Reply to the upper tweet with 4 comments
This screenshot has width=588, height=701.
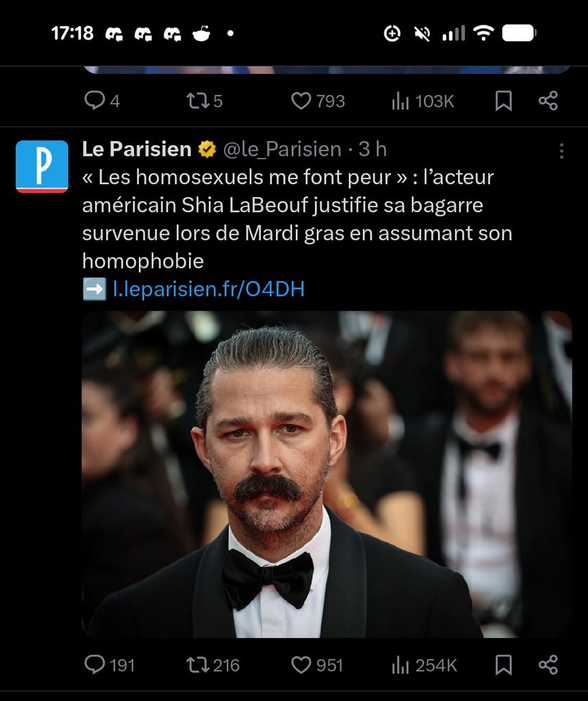click(94, 101)
